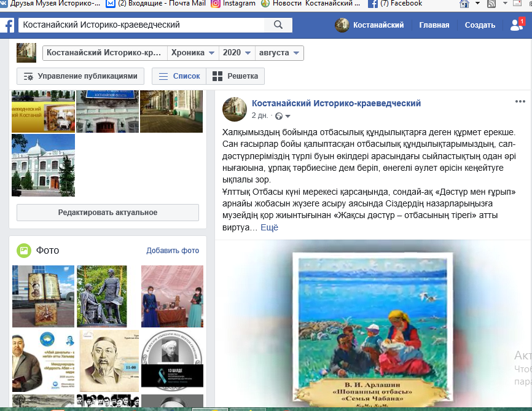Expand the Хроника dropdown
The width and height of the screenshot is (532, 411).
click(193, 53)
